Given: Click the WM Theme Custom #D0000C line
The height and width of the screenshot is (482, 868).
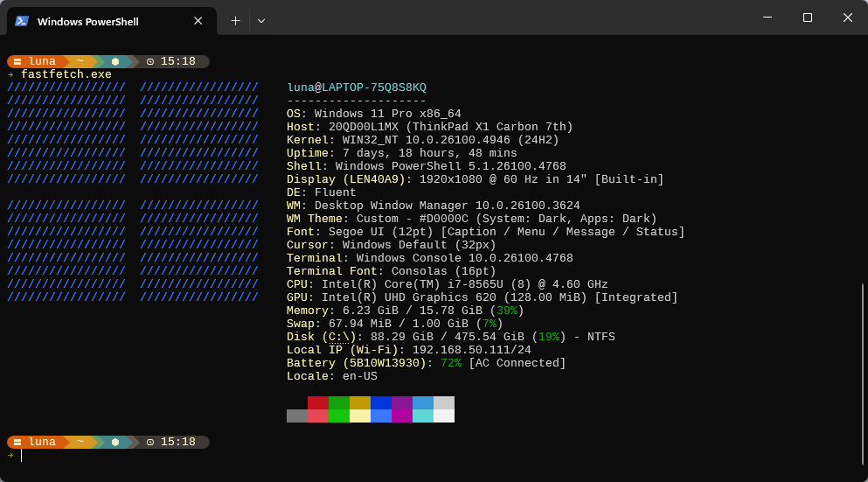Looking at the screenshot, I should pyautogui.click(x=472, y=219).
